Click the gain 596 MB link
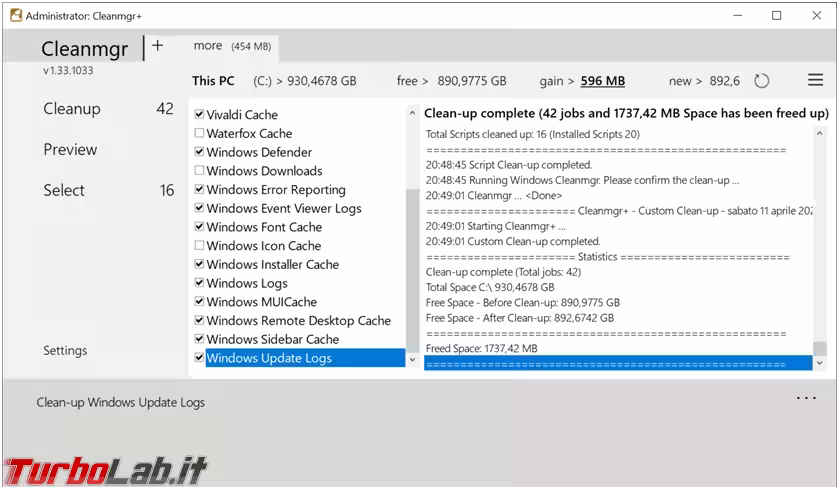 [602, 81]
